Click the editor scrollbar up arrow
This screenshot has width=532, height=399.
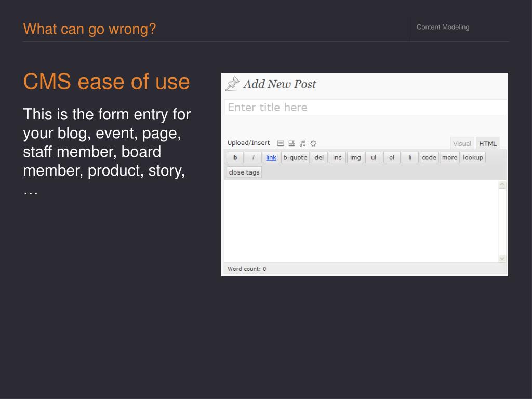(x=502, y=184)
